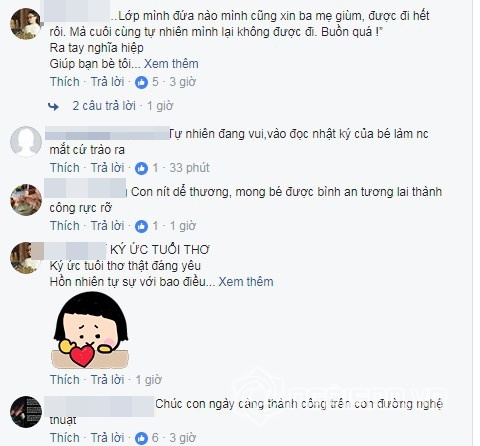Click the heart-hugging girl sticker
This screenshot has height=446, width=480.
coord(90,331)
